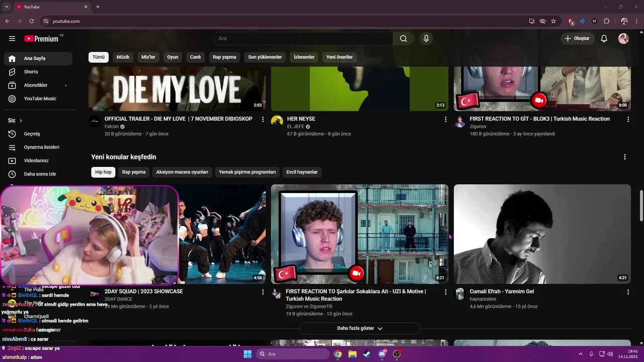This screenshot has width=644, height=362.
Task: Click inside the Ara search field
Action: [x=303, y=39]
